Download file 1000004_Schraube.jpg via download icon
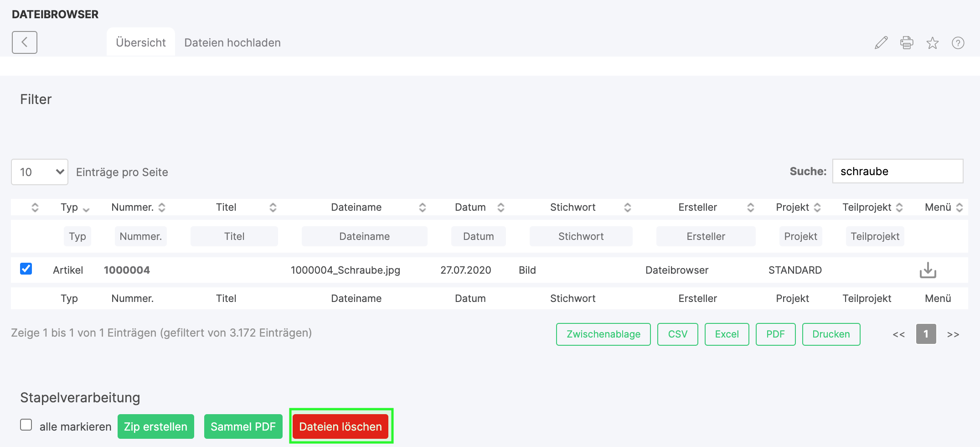 pos(928,270)
